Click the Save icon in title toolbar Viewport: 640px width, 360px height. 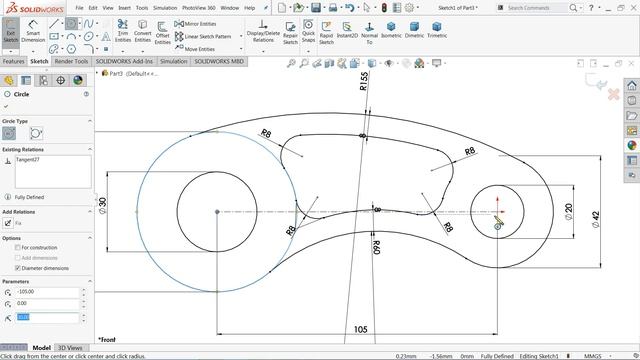click(x=316, y=7)
